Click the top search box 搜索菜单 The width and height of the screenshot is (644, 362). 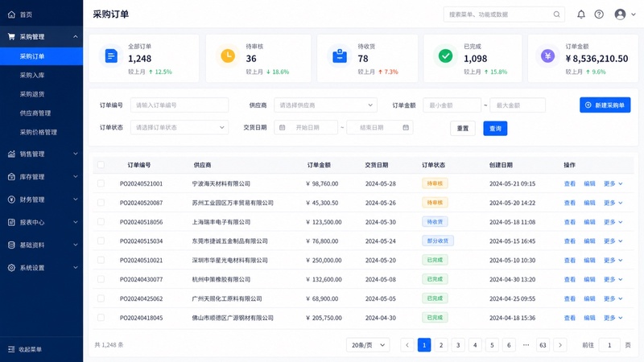click(504, 14)
